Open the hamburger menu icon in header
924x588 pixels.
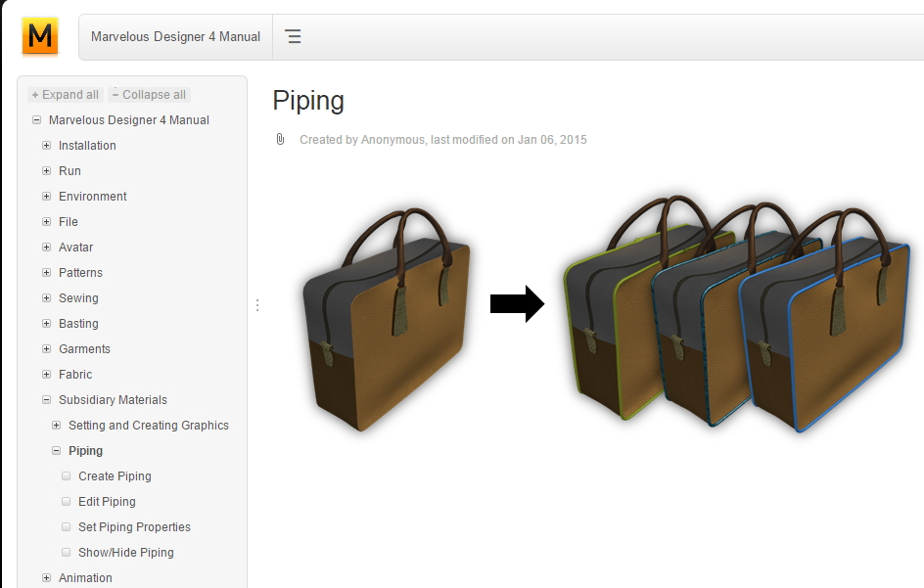pos(293,37)
